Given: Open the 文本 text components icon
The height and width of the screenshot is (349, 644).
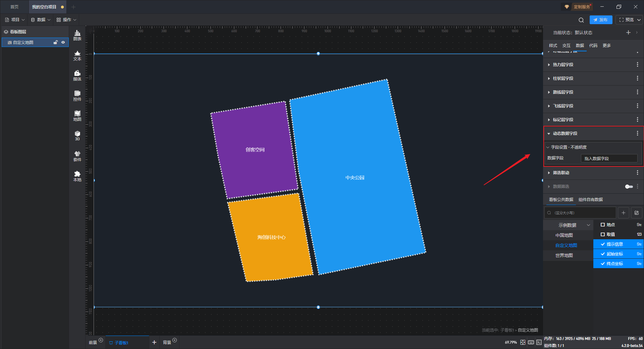Looking at the screenshot, I should click(x=77, y=55).
